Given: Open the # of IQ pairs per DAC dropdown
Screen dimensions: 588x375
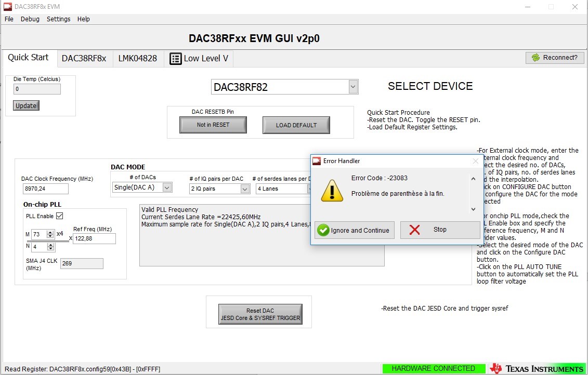Looking at the screenshot, I should [x=245, y=189].
